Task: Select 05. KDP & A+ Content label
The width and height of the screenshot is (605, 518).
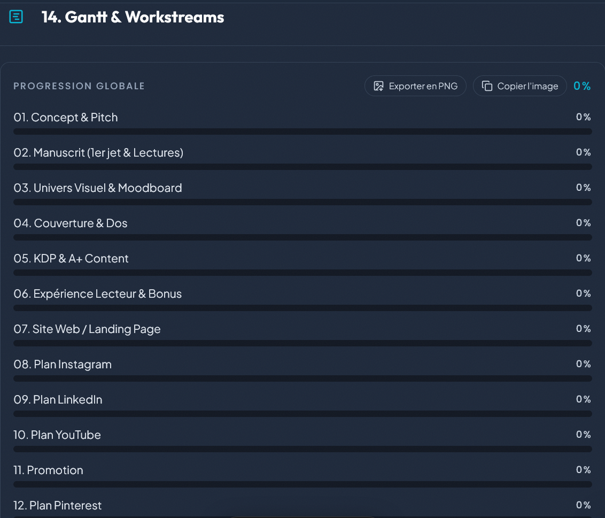Action: click(71, 258)
